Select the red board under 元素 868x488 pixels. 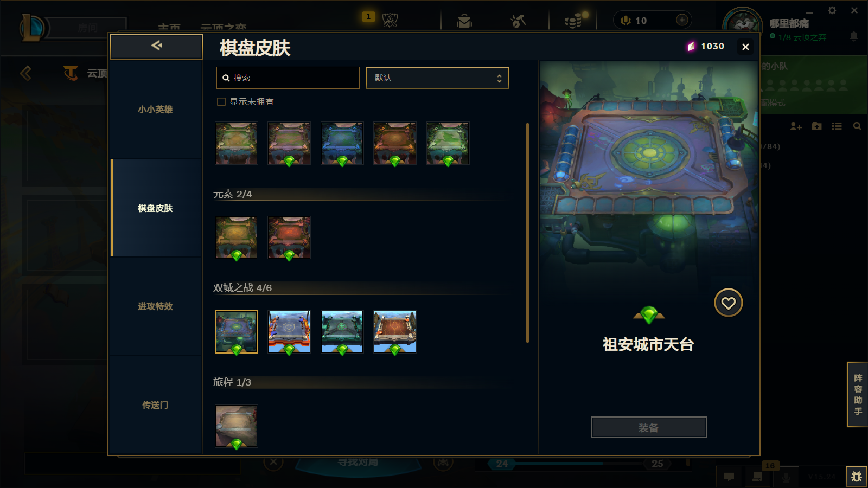[x=289, y=237]
